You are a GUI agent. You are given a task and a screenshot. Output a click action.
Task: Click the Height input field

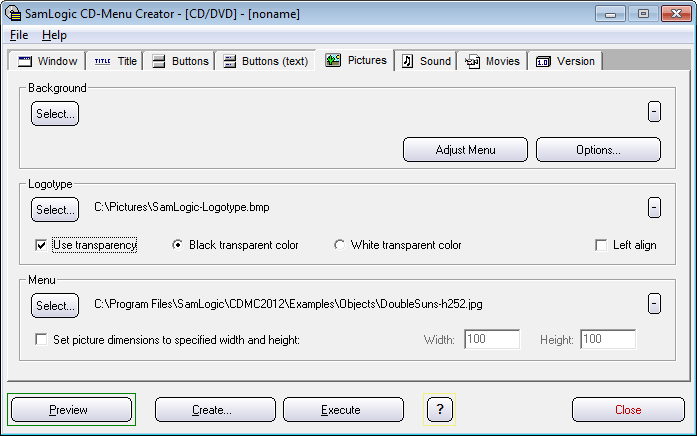click(608, 339)
